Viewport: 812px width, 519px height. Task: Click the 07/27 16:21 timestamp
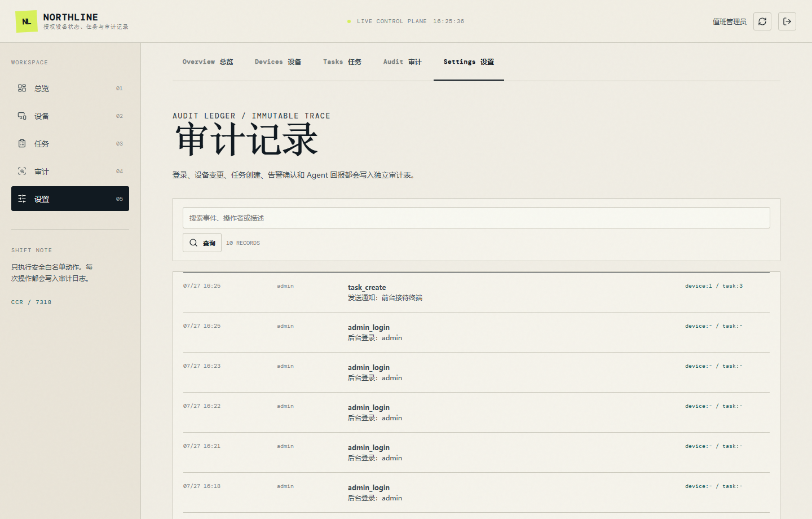click(202, 446)
